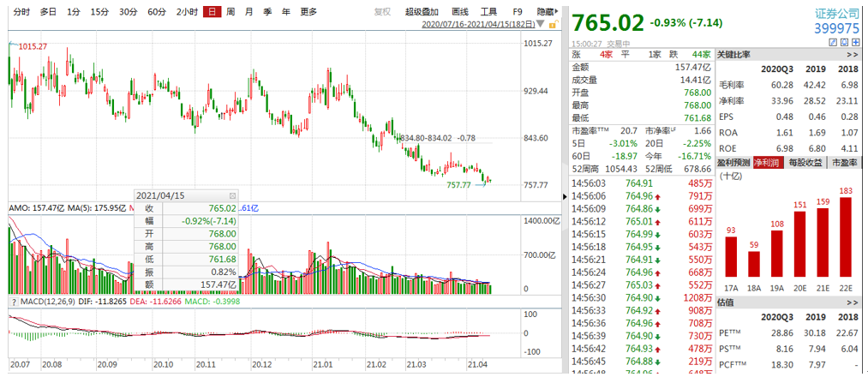Viewport: 868px width, 383px height.
Task: Close the 2021/04/15 data tooltip
Action: click(232, 196)
